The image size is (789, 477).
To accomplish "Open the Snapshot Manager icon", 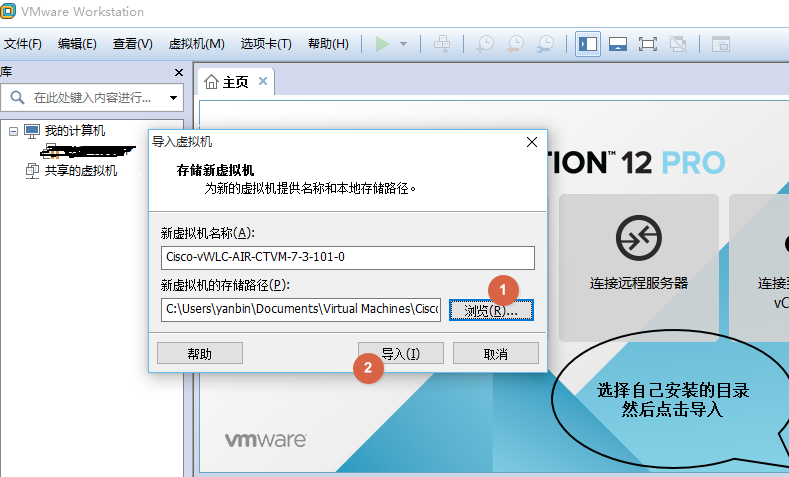I will (545, 44).
